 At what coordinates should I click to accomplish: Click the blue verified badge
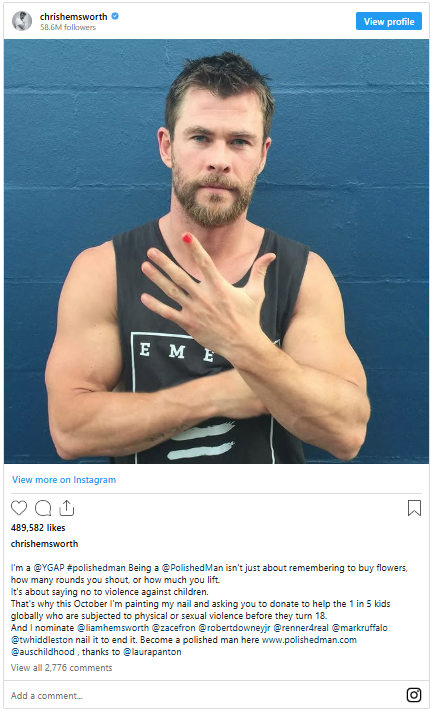click(x=115, y=16)
